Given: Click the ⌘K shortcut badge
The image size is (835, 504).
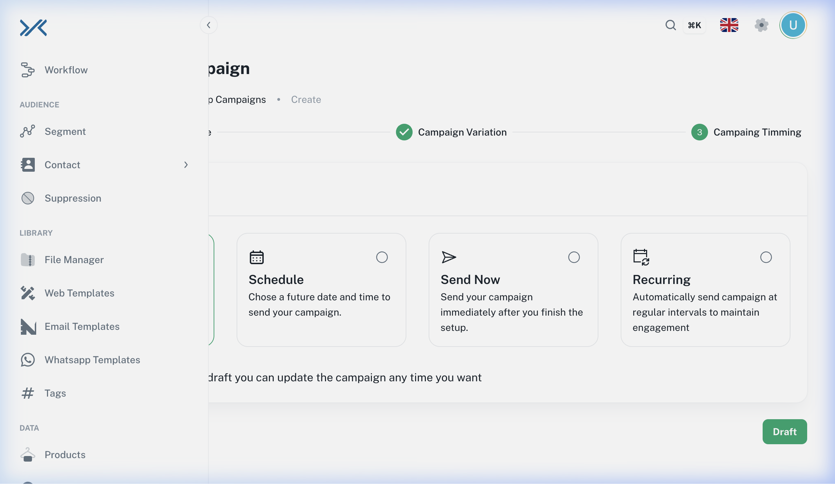Looking at the screenshot, I should [694, 25].
